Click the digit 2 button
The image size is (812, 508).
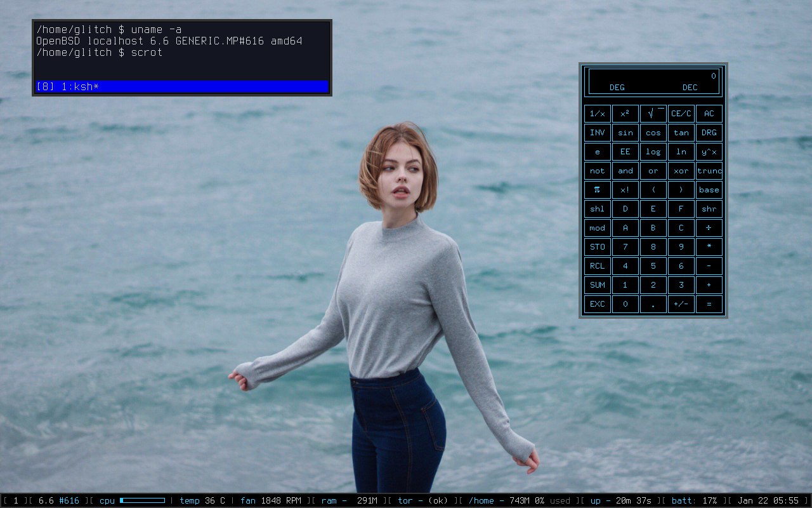[653, 285]
